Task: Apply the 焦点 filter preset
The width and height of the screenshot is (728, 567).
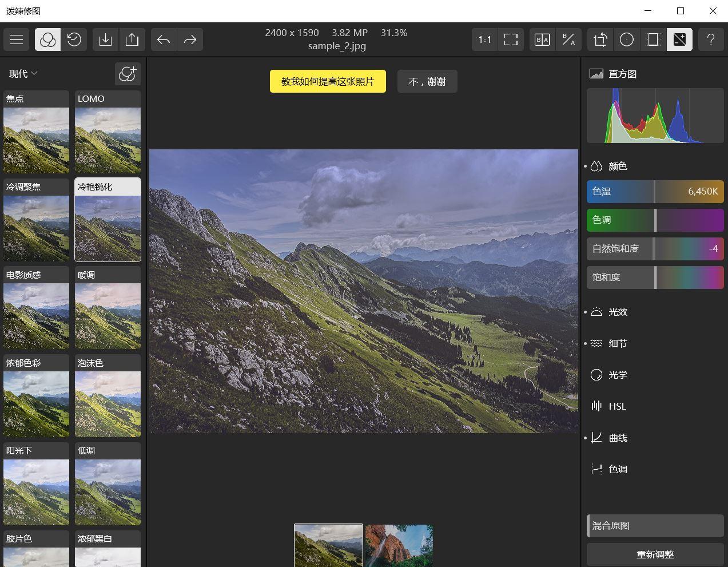Action: (x=36, y=132)
